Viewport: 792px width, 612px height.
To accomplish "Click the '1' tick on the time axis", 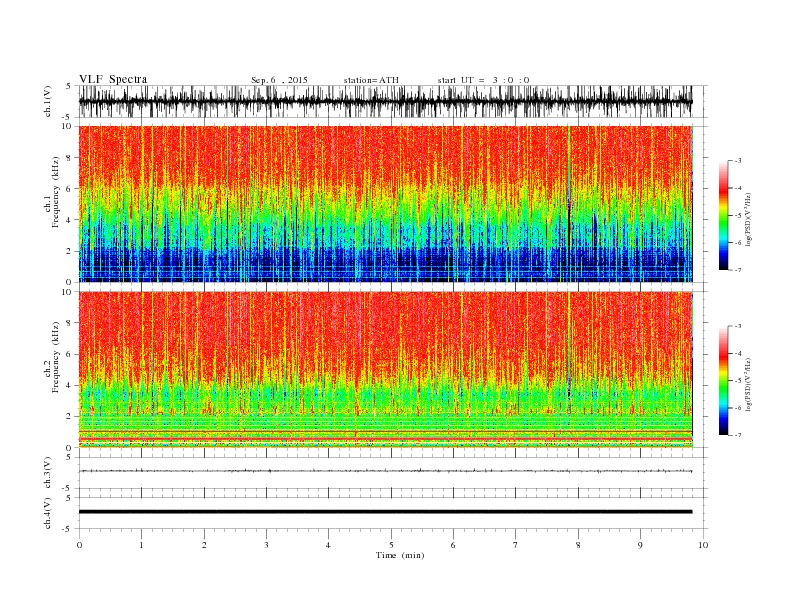I will (x=141, y=545).
